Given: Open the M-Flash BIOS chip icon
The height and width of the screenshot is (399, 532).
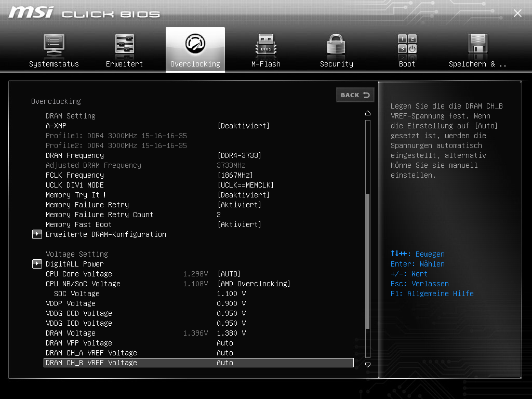Looking at the screenshot, I should click(x=266, y=45).
